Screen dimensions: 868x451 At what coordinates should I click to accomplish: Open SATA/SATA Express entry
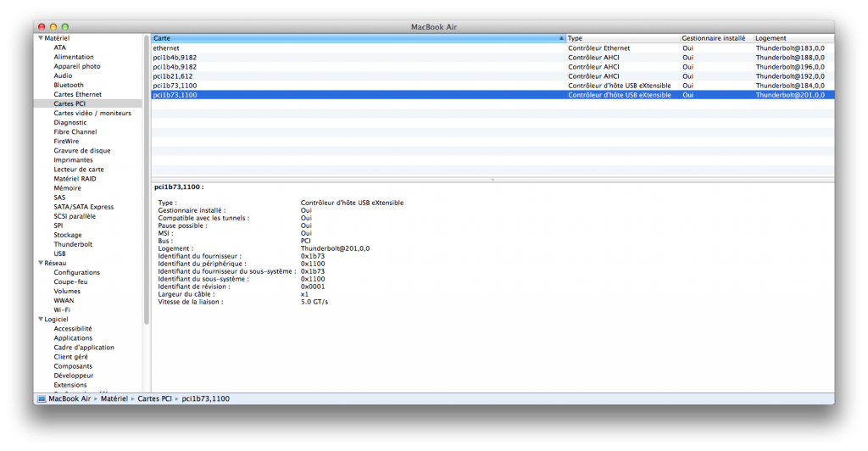pos(84,207)
